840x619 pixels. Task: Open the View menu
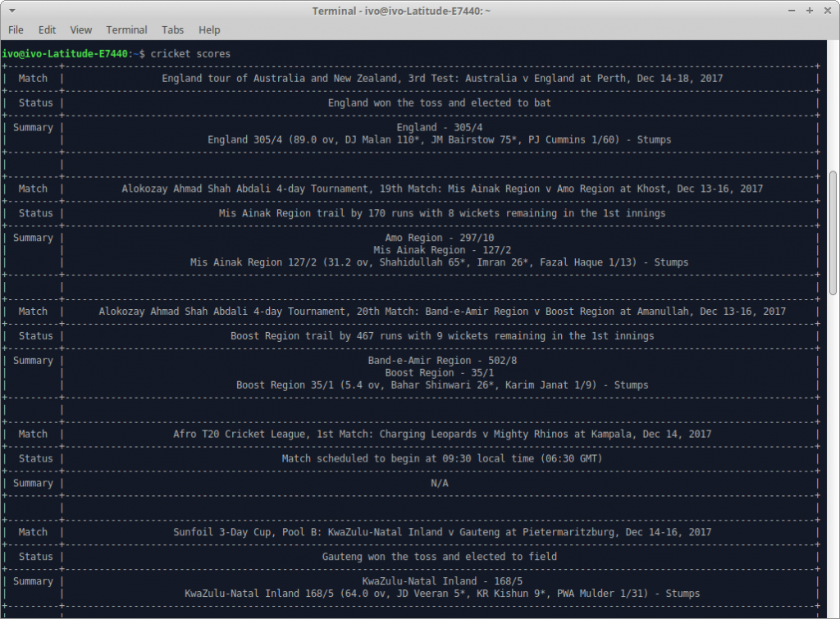coord(81,30)
